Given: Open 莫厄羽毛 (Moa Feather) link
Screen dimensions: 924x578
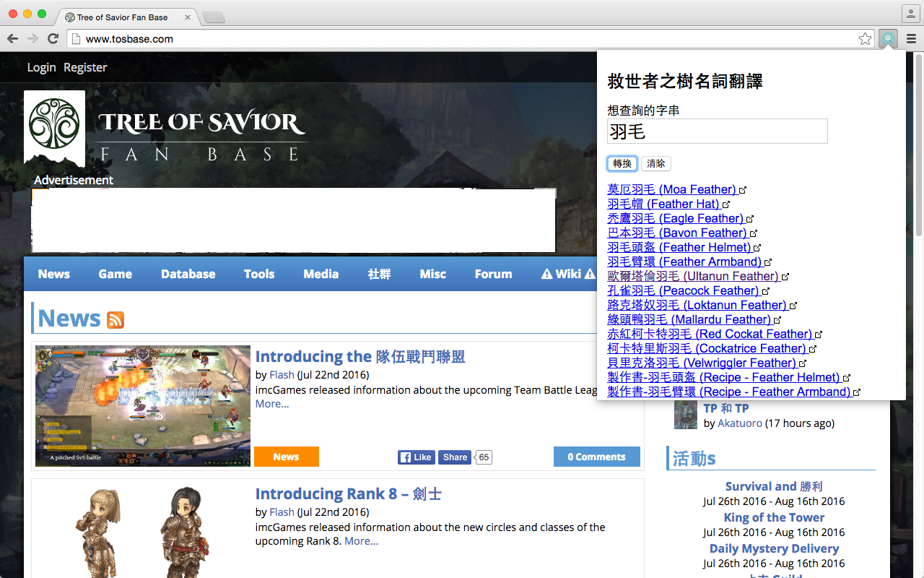Looking at the screenshot, I should (x=671, y=189).
